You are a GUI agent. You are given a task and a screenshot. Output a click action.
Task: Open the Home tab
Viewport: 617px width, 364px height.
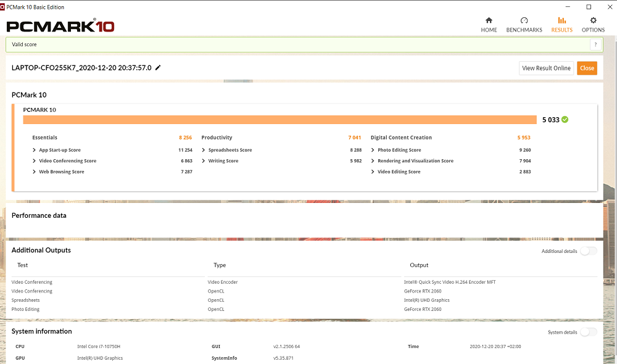(489, 25)
